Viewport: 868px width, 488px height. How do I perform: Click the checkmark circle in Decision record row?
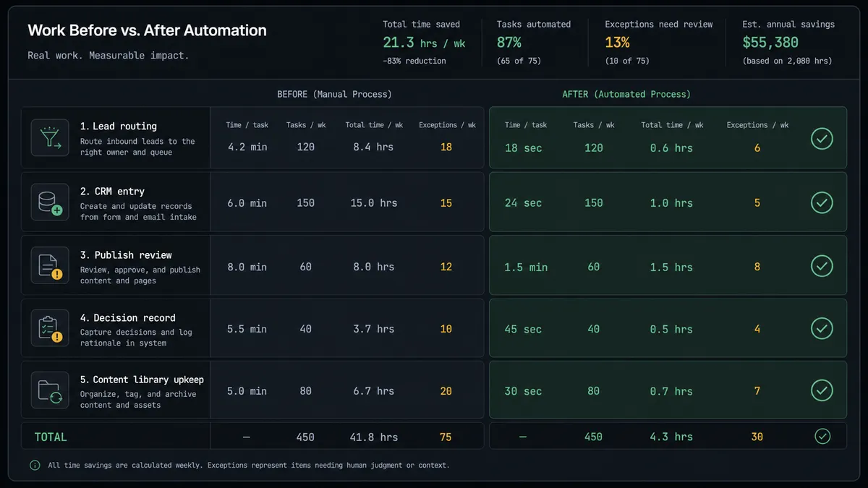pyautogui.click(x=822, y=328)
